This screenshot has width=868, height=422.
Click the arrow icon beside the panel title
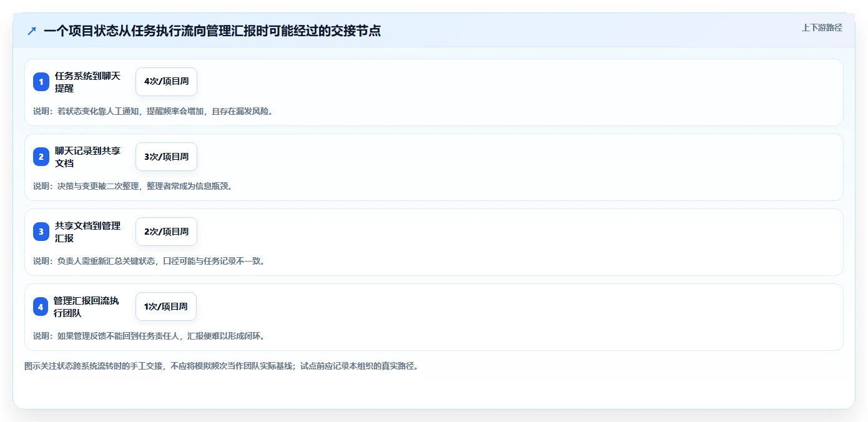32,31
